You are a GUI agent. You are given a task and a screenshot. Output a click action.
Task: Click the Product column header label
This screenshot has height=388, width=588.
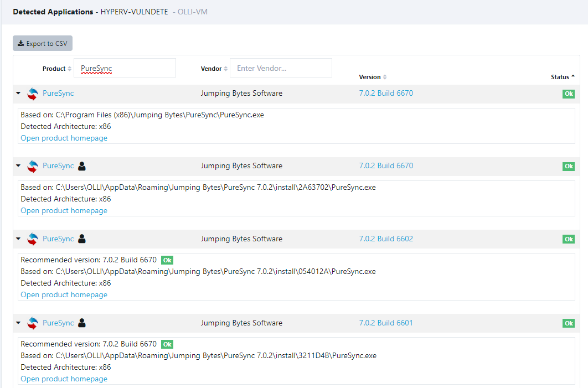tap(54, 69)
